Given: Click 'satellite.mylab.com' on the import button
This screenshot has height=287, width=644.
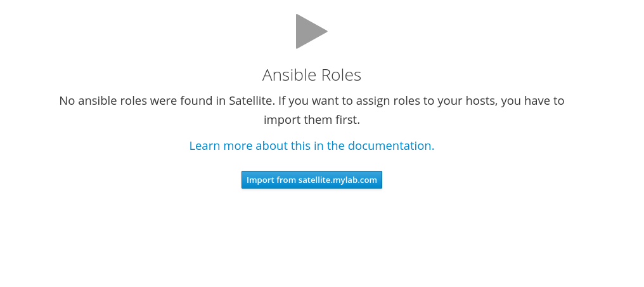Looking at the screenshot, I should click(338, 180).
